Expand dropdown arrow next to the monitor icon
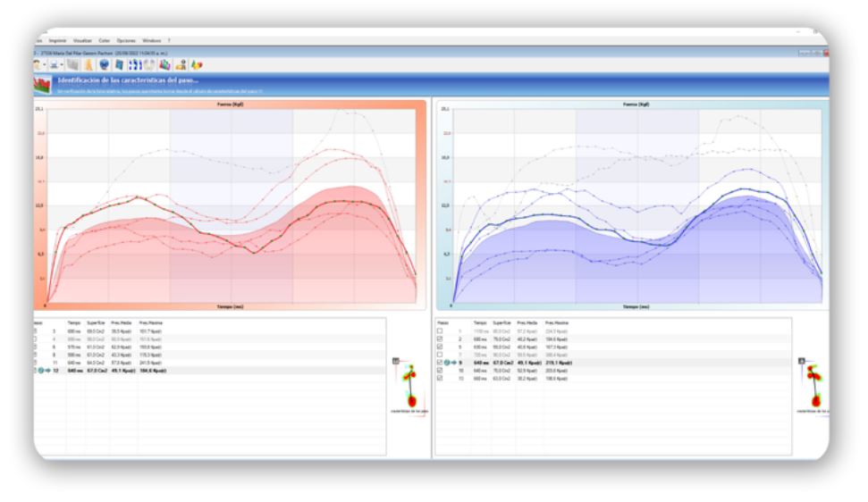868x502 pixels. tap(62, 65)
